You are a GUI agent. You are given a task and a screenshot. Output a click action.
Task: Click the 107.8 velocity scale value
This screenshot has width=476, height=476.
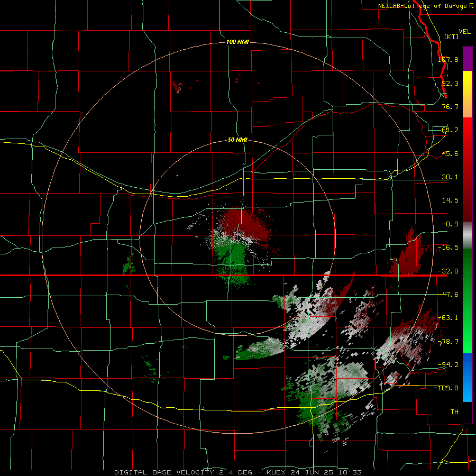[x=448, y=59]
